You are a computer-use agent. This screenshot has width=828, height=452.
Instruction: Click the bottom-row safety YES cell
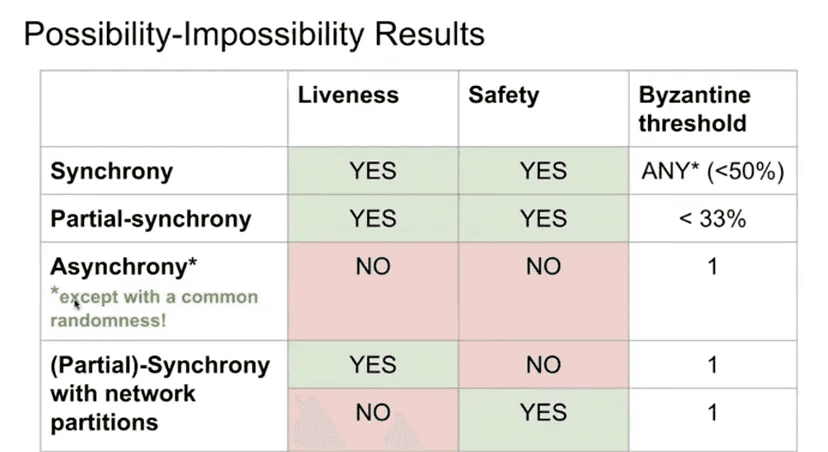click(543, 420)
